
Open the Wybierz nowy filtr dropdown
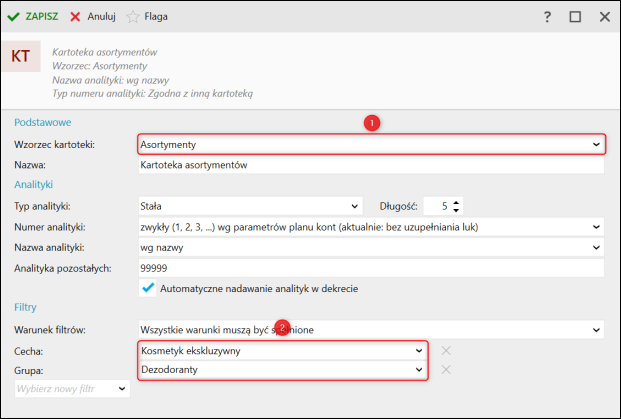click(121, 387)
